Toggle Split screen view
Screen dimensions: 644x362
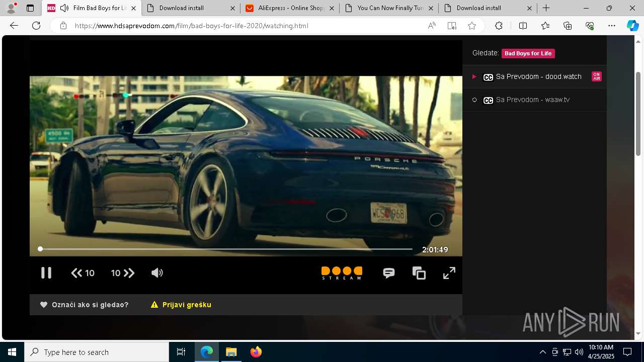click(523, 26)
